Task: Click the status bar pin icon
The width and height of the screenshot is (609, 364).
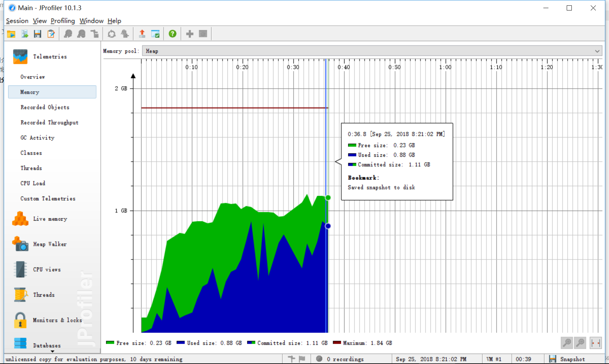Action: pyautogui.click(x=291, y=359)
